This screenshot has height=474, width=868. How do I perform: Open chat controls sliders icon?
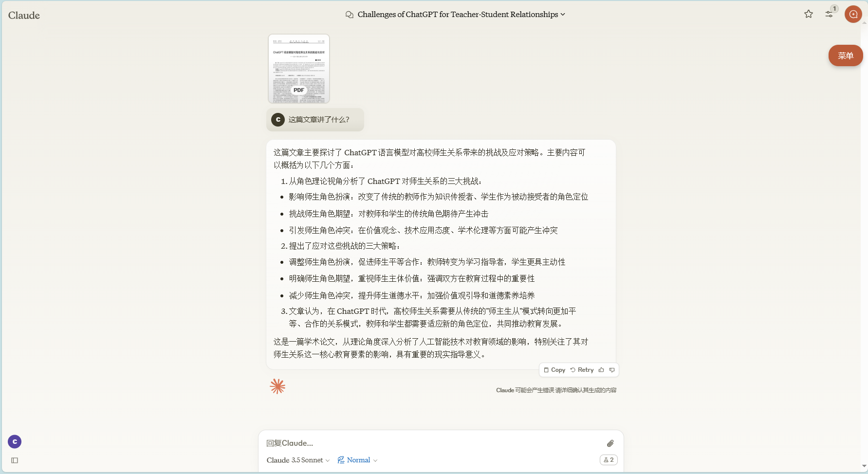click(x=829, y=15)
